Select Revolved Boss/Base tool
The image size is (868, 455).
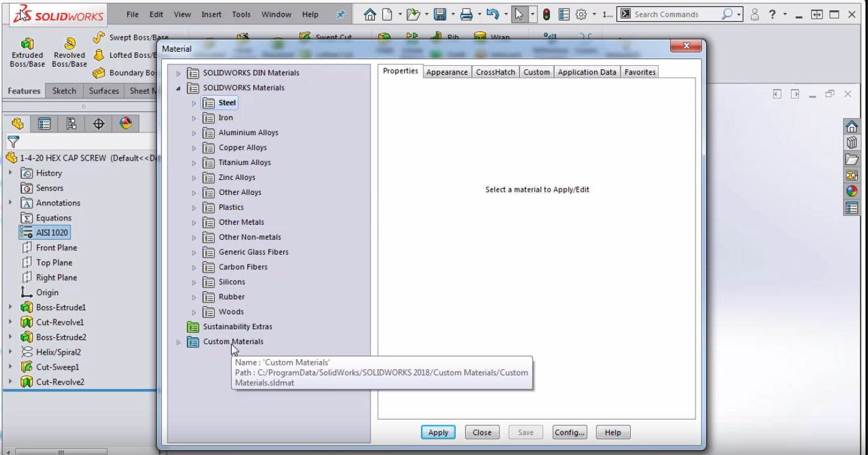[70, 52]
